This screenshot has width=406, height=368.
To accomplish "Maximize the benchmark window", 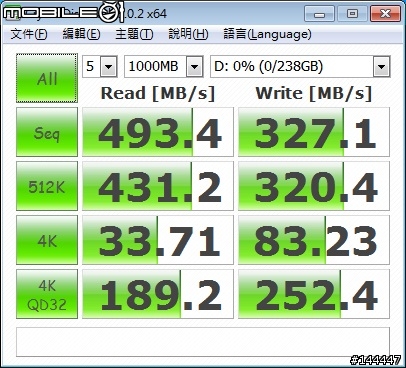I will point(352,14).
